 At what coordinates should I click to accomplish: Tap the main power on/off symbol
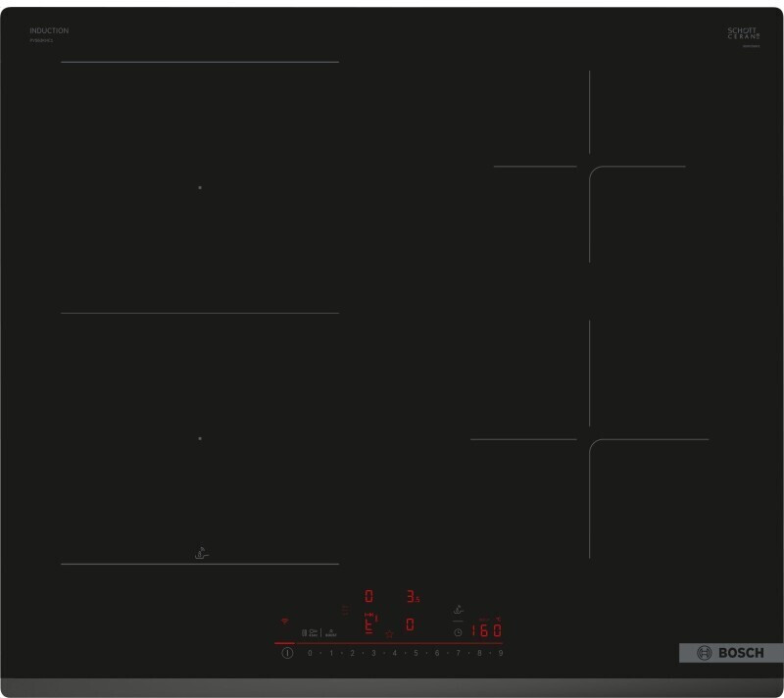point(287,653)
